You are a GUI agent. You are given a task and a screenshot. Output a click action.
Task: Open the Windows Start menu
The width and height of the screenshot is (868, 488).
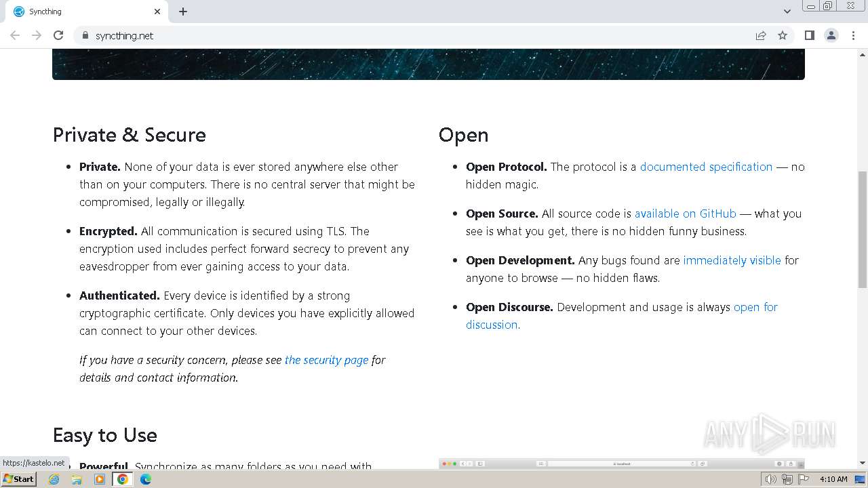click(18, 479)
